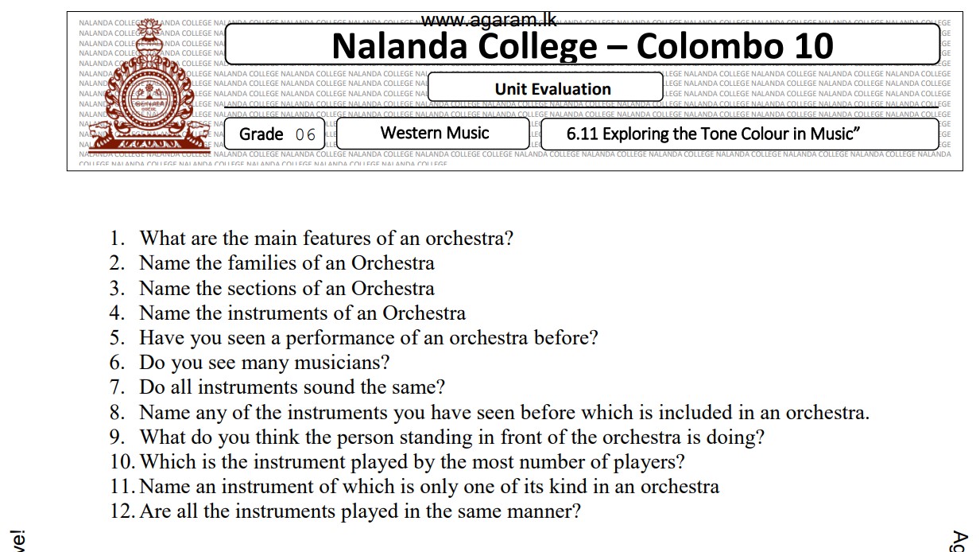Click the rotated text at bottom-right page edge
Viewport: 980px width, 552px height.
[x=959, y=541]
